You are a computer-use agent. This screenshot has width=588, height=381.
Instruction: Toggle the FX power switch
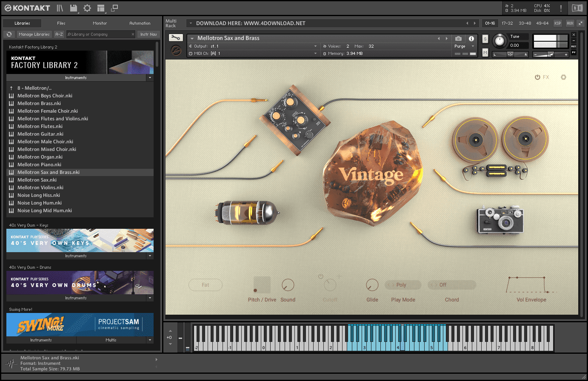537,77
